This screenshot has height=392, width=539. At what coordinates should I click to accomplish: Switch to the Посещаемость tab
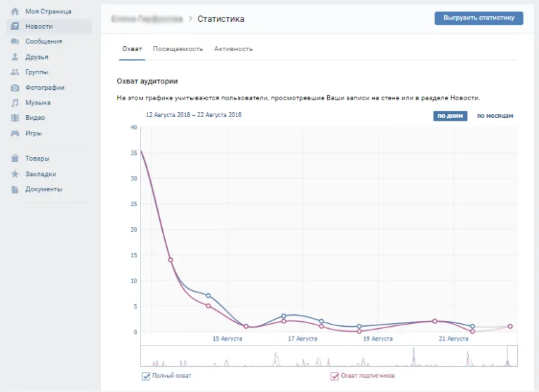[x=178, y=49]
